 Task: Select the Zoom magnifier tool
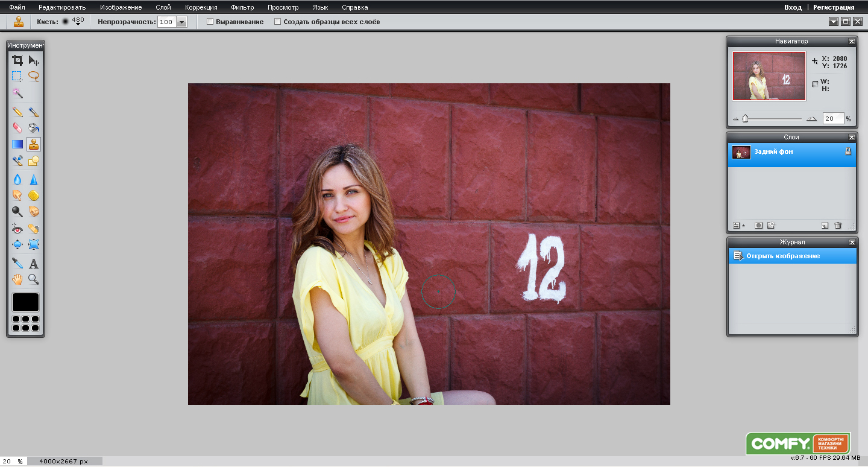coord(34,279)
